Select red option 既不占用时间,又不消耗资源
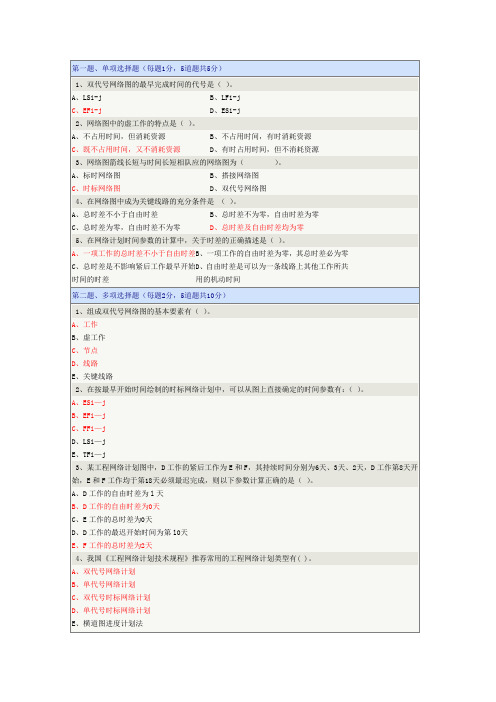The image size is (496, 702). 126,149
